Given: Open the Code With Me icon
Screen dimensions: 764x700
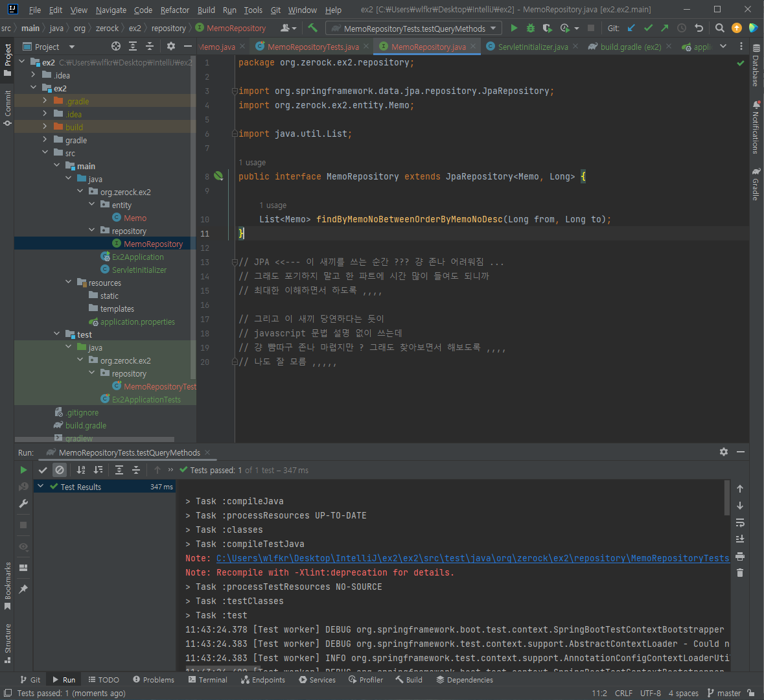Looking at the screenshot, I should (x=288, y=29).
